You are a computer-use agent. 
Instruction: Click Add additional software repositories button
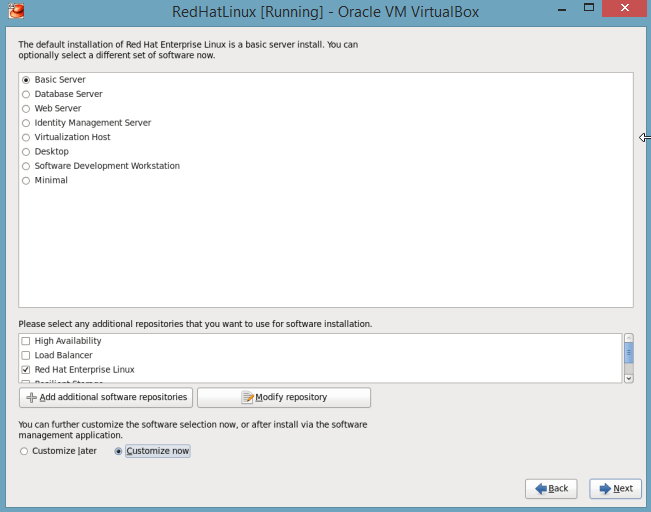pos(106,397)
